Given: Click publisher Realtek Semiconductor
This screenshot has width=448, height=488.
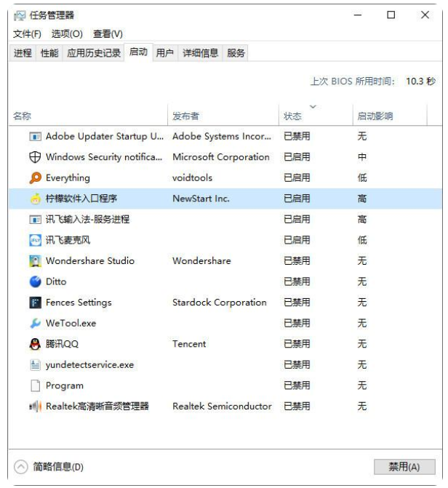Looking at the screenshot, I should [222, 407].
